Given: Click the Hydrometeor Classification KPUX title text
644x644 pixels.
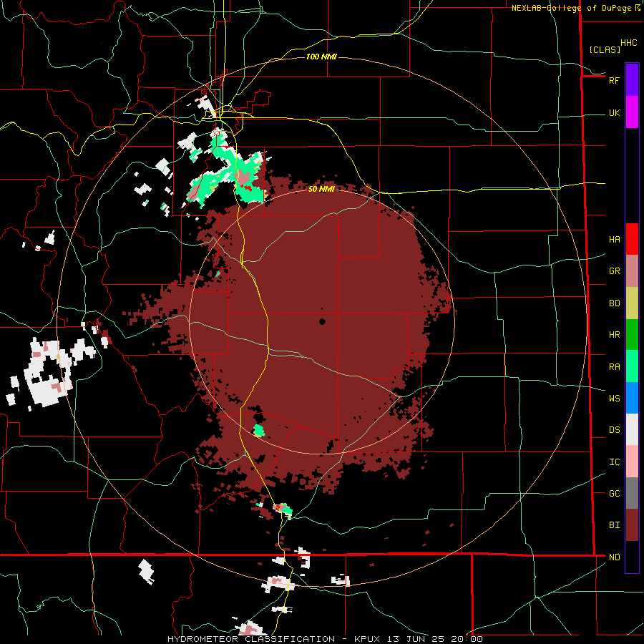Looking at the screenshot, I should [325, 639].
